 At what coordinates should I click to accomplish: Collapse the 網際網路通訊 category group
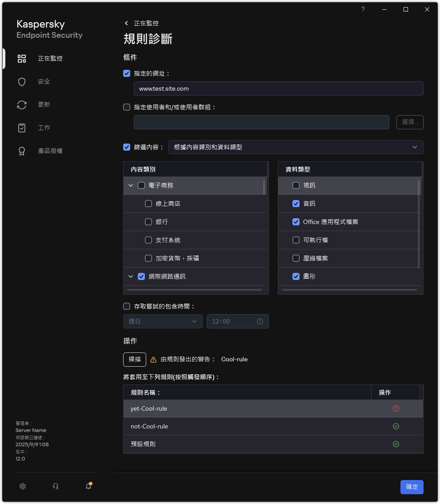pos(131,276)
